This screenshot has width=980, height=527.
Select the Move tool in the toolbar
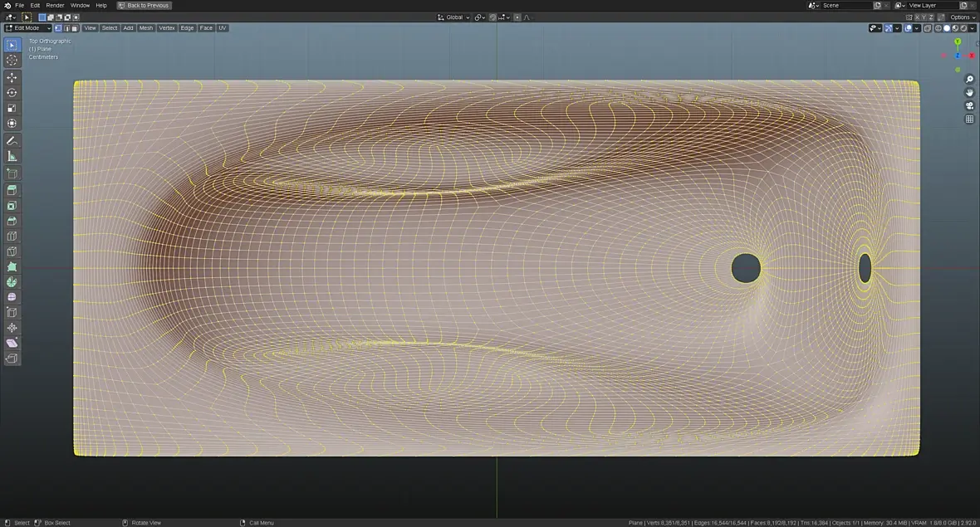point(12,77)
